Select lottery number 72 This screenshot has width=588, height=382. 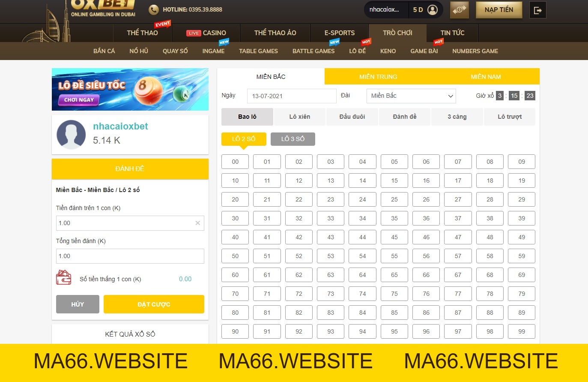pos(299,294)
